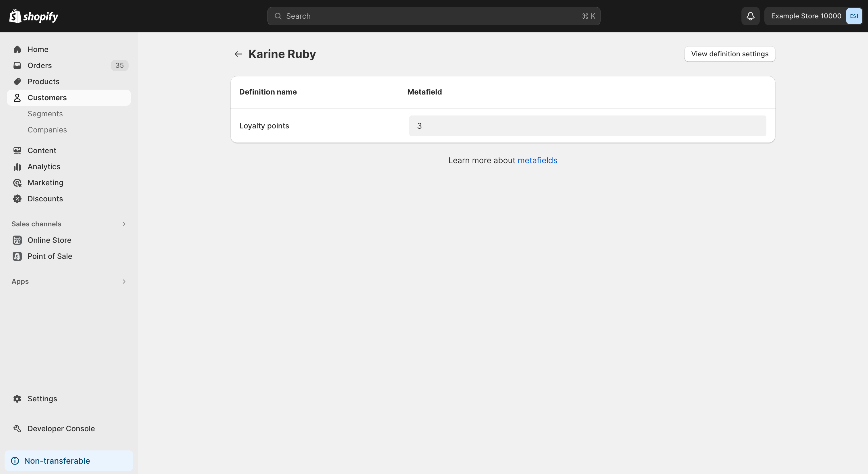Click View definition settings button
This screenshot has height=474, width=868.
point(730,54)
